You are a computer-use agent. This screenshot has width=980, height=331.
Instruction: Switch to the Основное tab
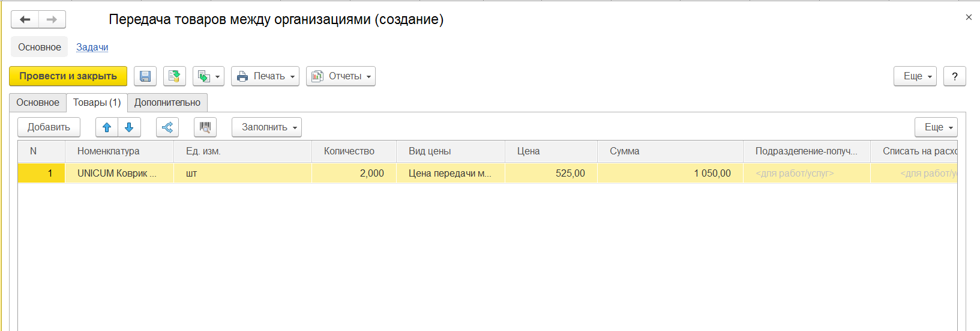pos(38,103)
